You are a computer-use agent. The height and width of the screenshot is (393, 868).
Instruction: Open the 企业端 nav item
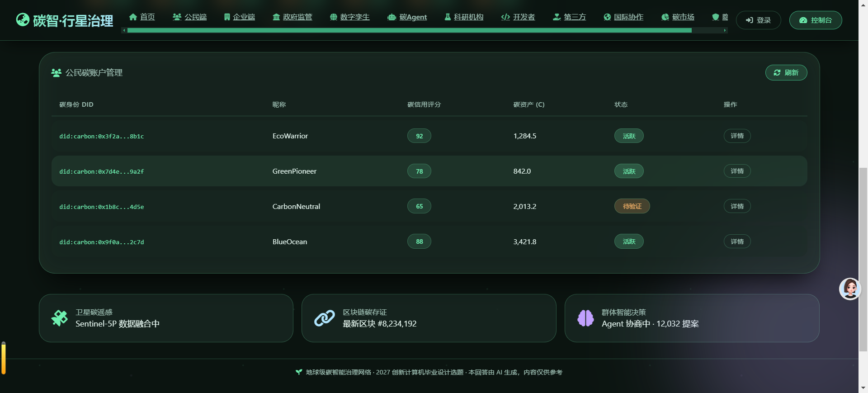[240, 17]
